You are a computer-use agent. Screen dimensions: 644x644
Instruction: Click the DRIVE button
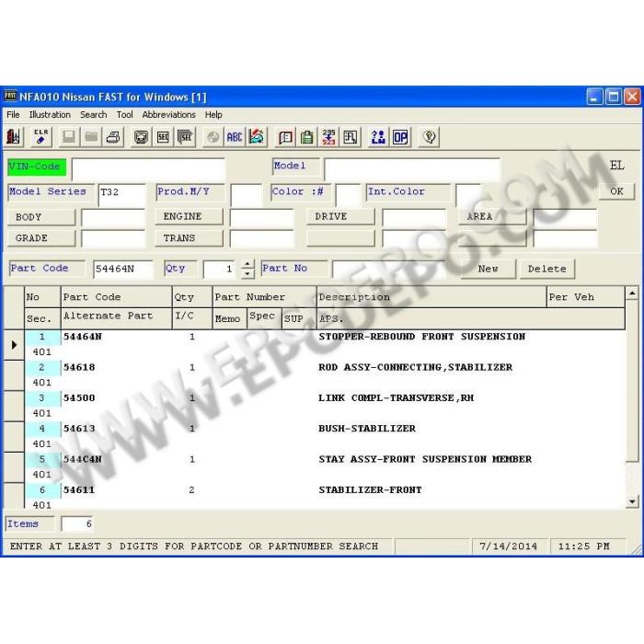pyautogui.click(x=340, y=216)
